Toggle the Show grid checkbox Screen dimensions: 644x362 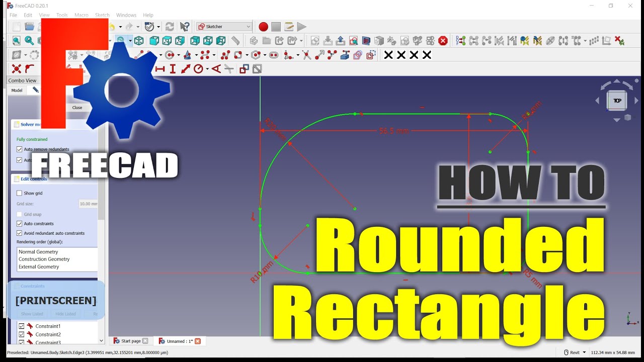[x=20, y=193]
